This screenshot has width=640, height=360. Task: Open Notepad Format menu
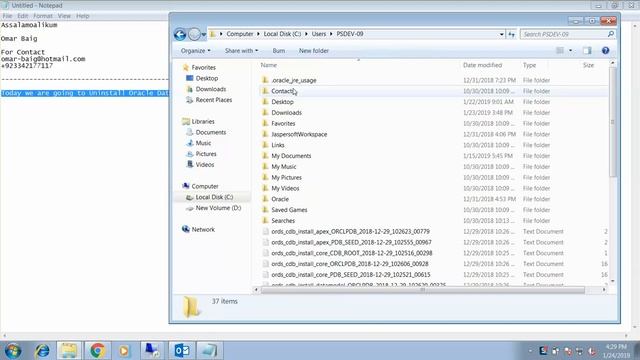point(43,16)
